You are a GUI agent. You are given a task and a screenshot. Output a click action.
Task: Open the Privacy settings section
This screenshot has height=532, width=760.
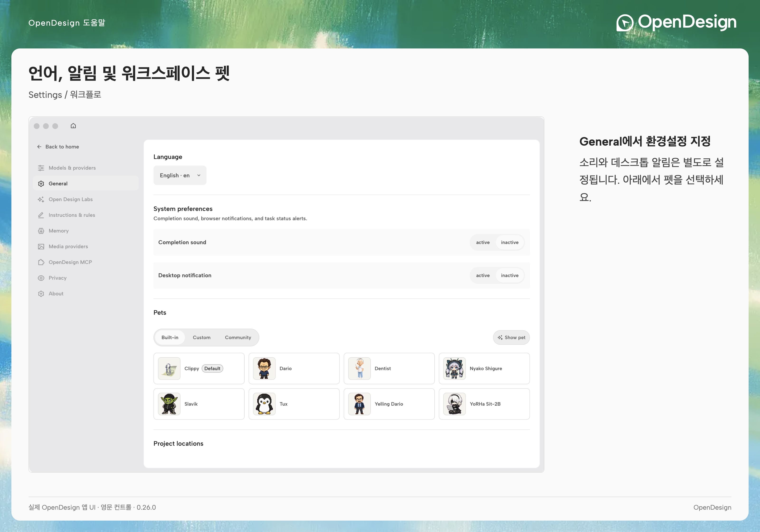[86, 278]
